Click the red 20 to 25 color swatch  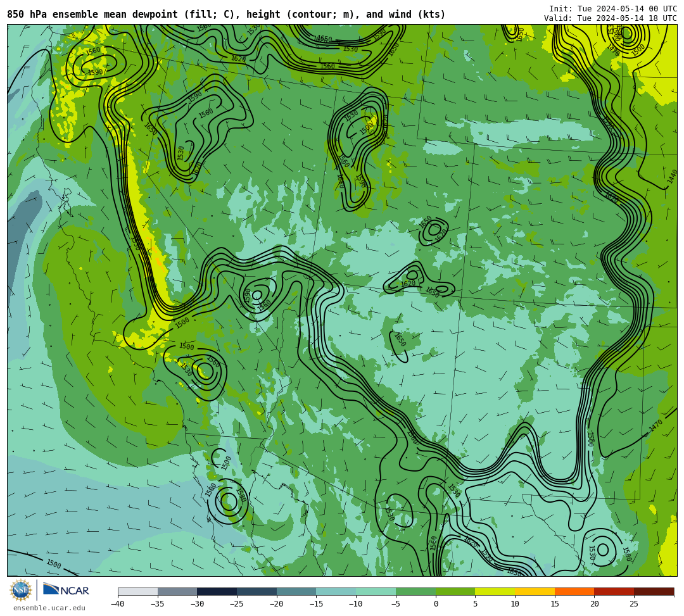614,591
